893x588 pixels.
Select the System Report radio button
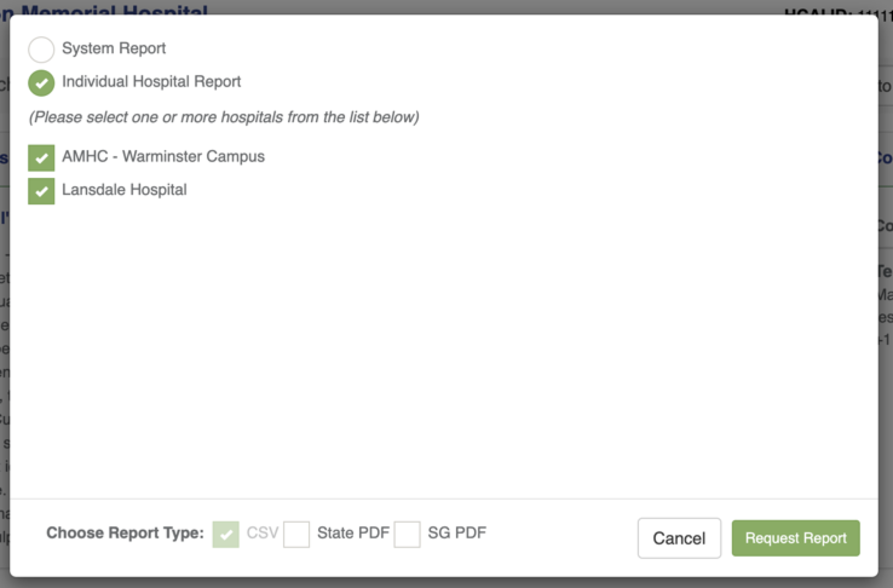(x=41, y=50)
